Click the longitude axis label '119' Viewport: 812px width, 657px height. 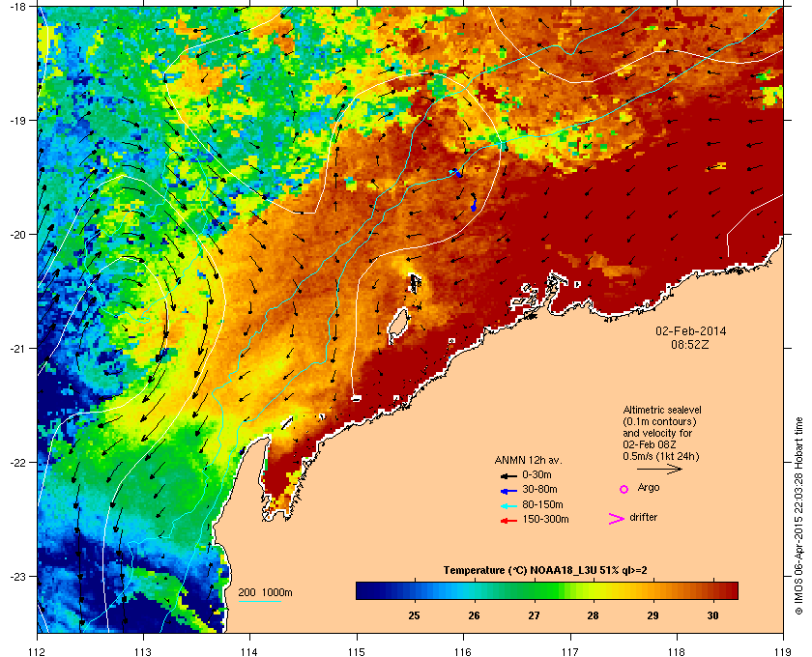coord(783,651)
